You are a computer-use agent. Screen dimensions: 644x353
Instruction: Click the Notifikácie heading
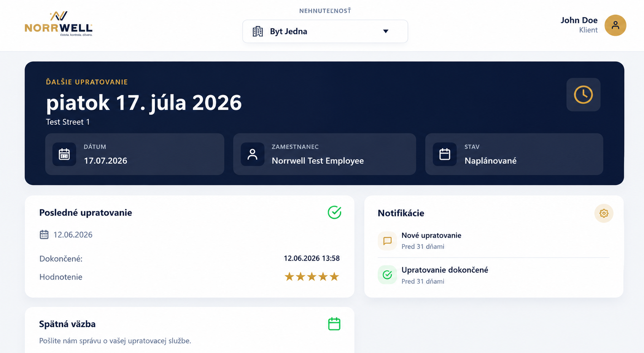coord(401,213)
